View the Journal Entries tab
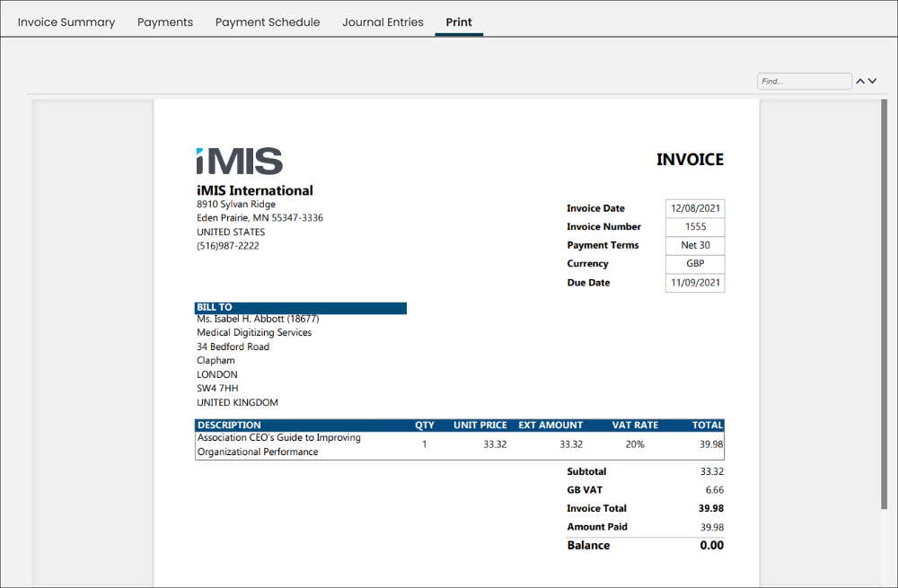The image size is (898, 588). coord(383,22)
